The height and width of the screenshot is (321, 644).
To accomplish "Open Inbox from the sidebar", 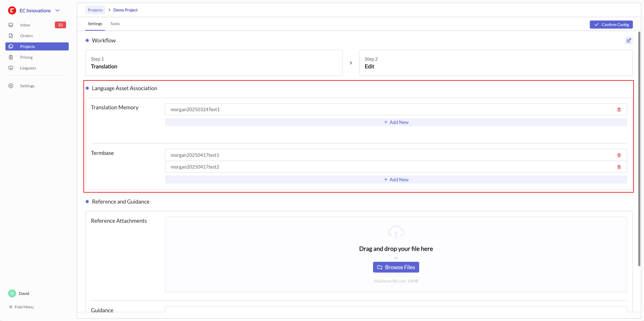I will click(25, 25).
